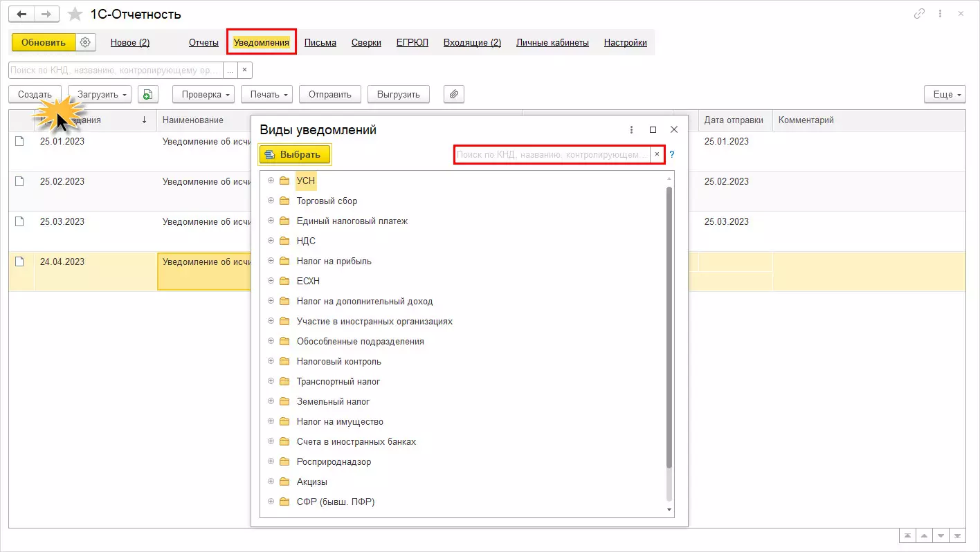
Task: Click the paperclip attachment icon
Action: tap(453, 94)
